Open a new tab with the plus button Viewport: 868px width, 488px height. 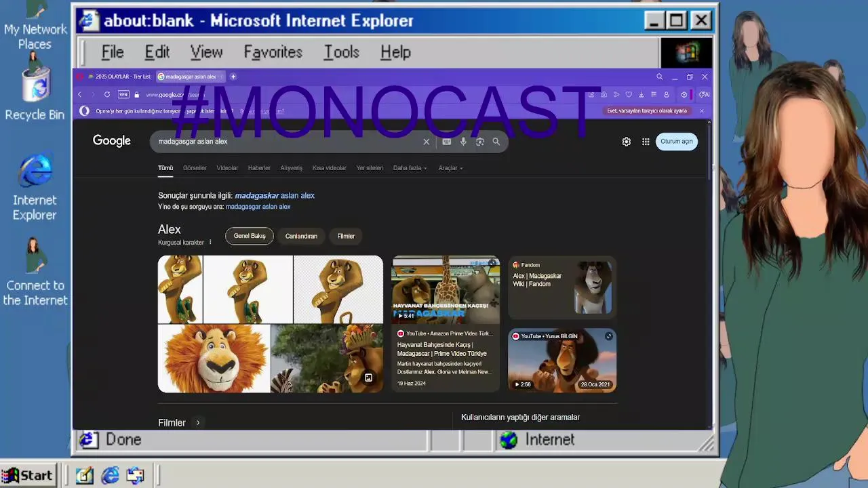click(233, 77)
